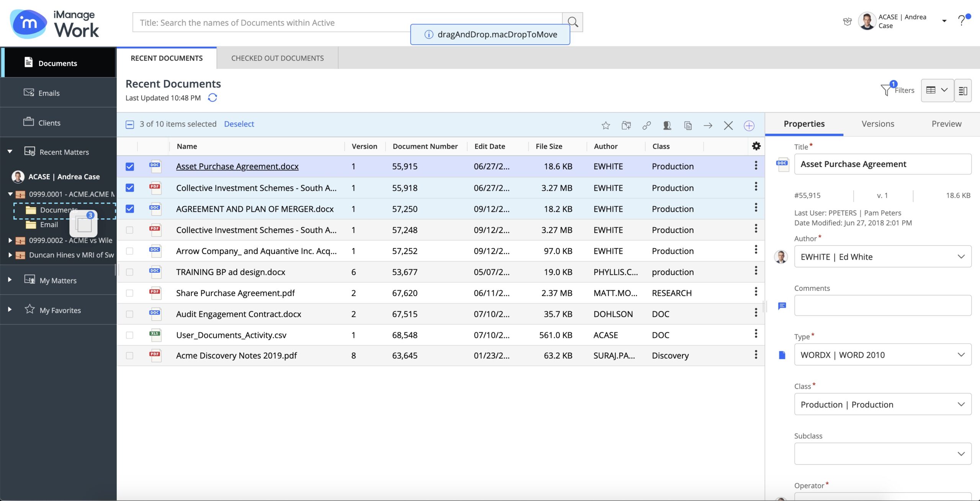Open the Author EWHITE | Ed White dropdown
Viewport: 980px width, 501px height.
[883, 257]
